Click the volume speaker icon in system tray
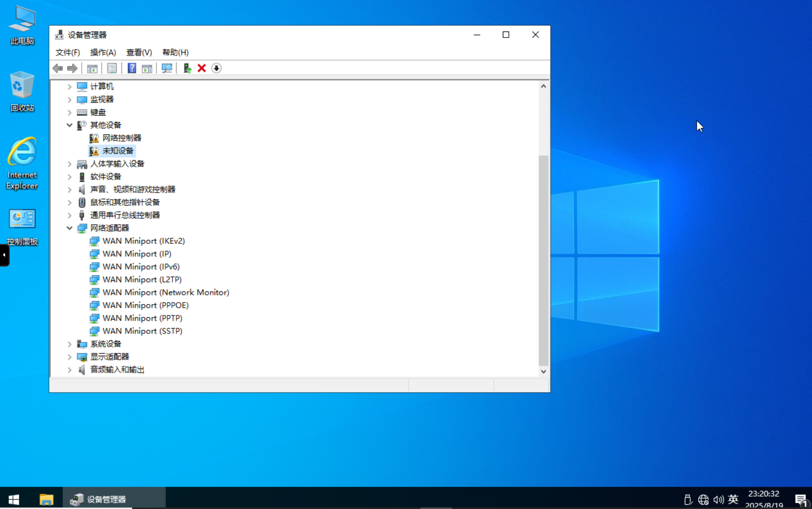Screen dimensions: 812x509 [718, 499]
